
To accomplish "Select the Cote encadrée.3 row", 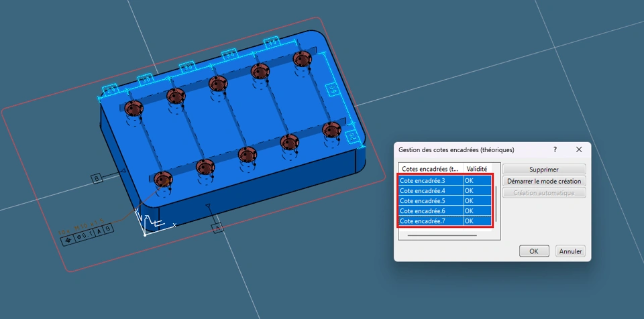I will tap(445, 180).
